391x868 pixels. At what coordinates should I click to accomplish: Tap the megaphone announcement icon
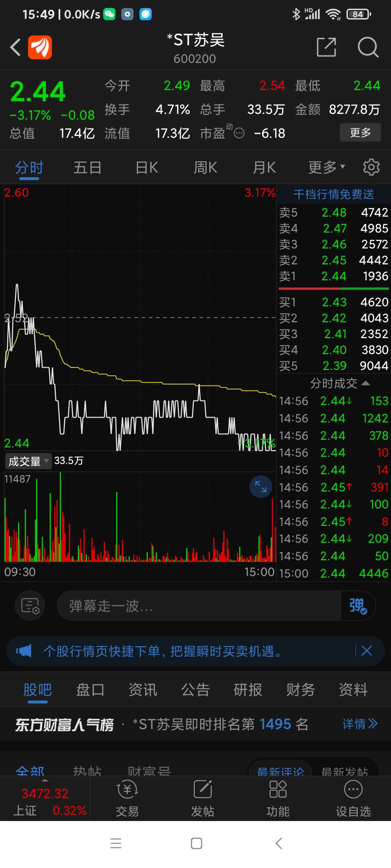point(24,651)
